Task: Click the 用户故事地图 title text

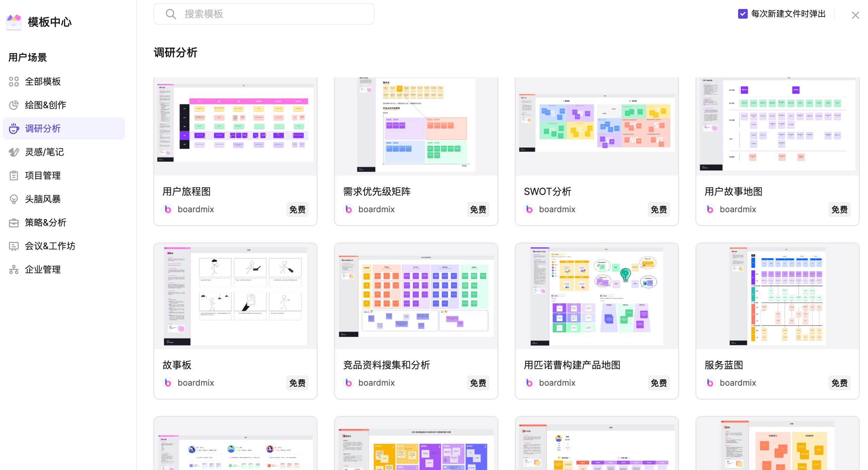Action: [x=734, y=191]
